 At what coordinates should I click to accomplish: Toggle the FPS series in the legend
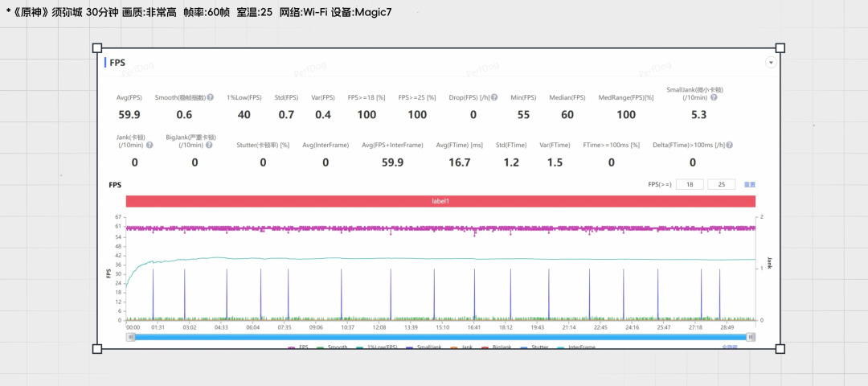pos(298,347)
